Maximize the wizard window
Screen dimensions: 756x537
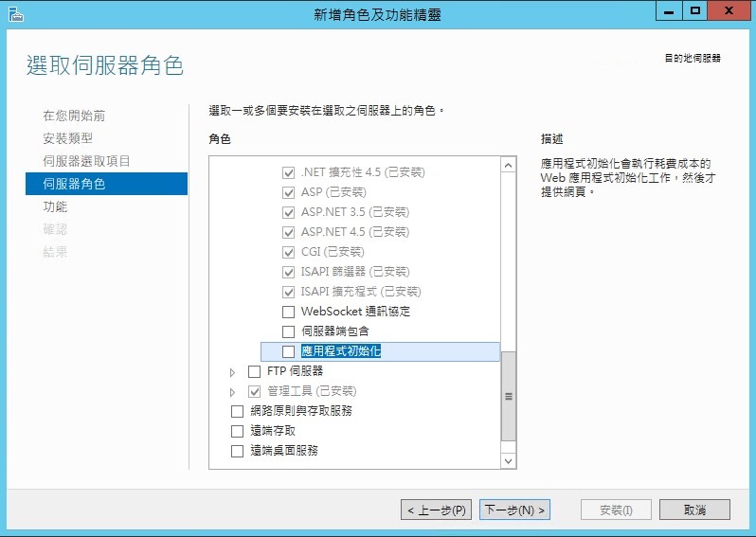[x=694, y=11]
